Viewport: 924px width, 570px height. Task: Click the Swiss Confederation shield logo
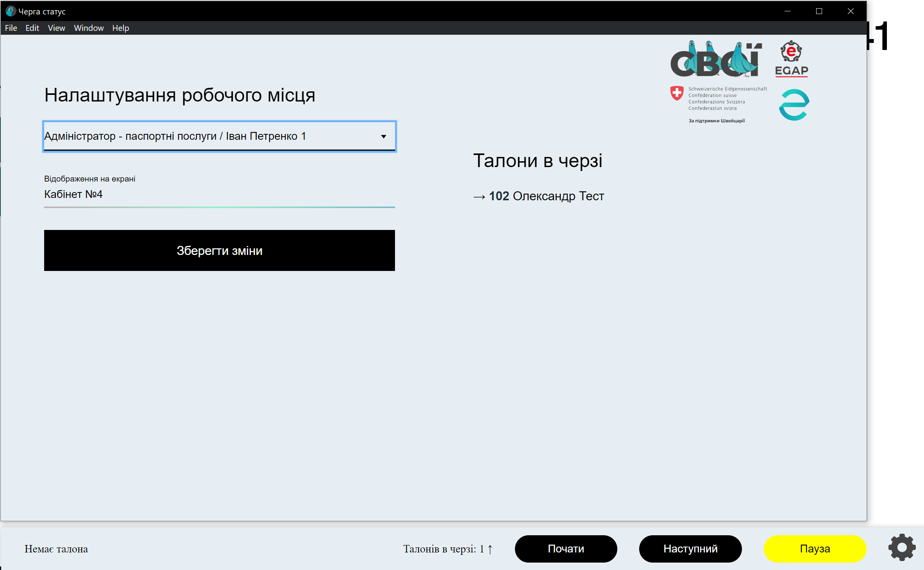(x=677, y=94)
